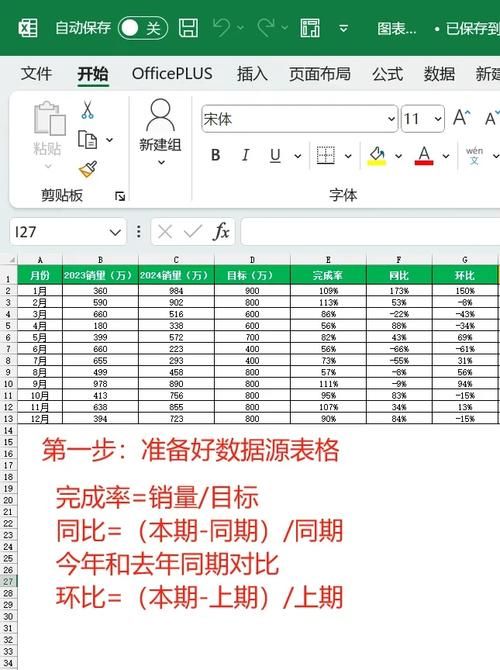Select column A header
The width and height of the screenshot is (500, 670).
(40, 259)
